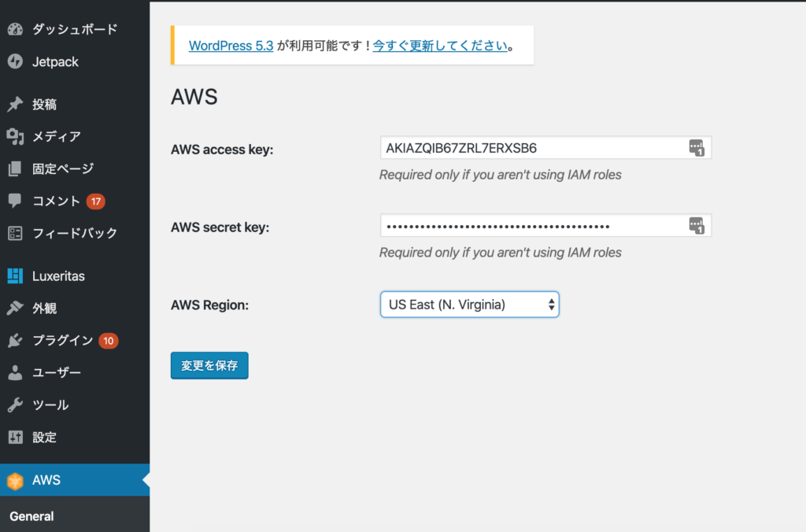Open the 設定 menu item
Image resolution: width=806 pixels, height=532 pixels.
pos(75,437)
